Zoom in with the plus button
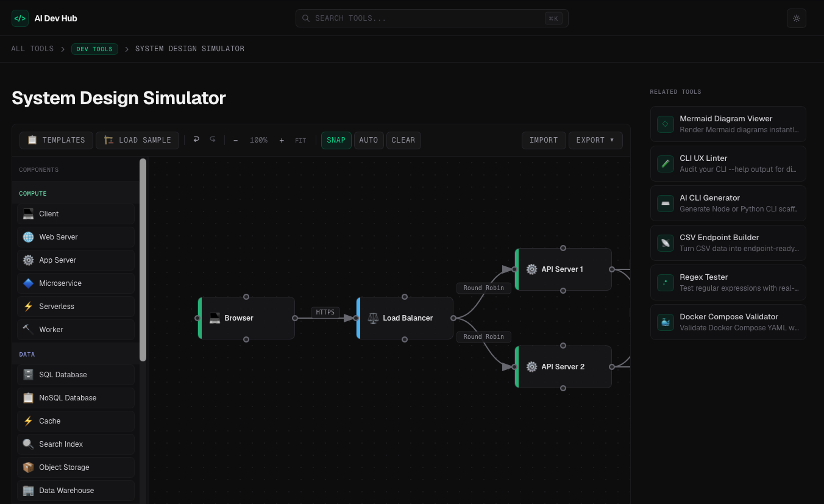Screen dimensions: 824x504 pyautogui.click(x=282, y=140)
